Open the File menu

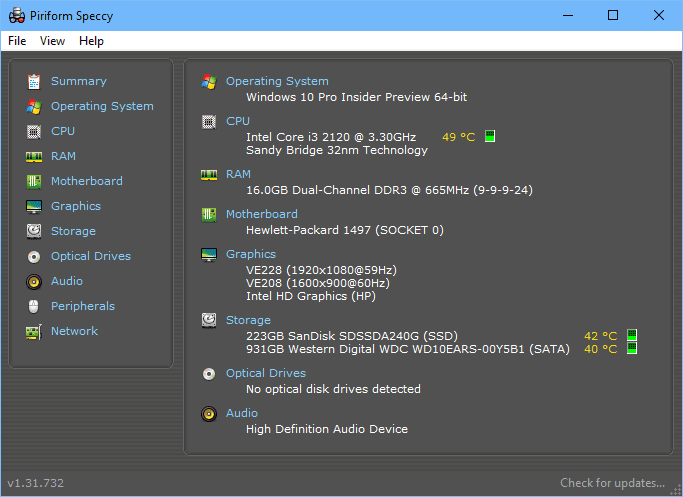coord(17,41)
